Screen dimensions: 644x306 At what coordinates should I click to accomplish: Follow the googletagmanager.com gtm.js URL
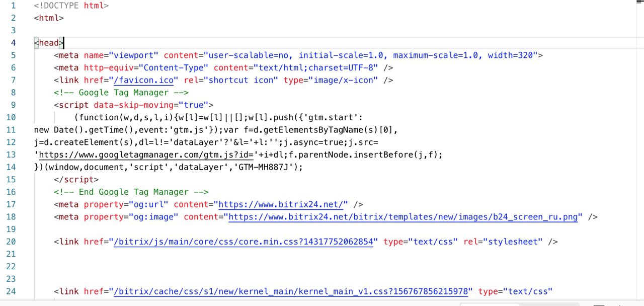pos(146,155)
